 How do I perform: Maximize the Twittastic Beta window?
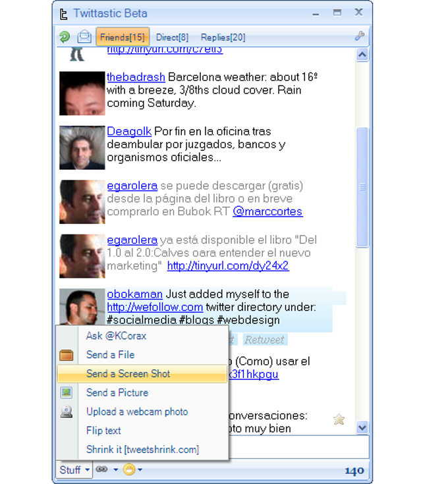[x=337, y=13]
